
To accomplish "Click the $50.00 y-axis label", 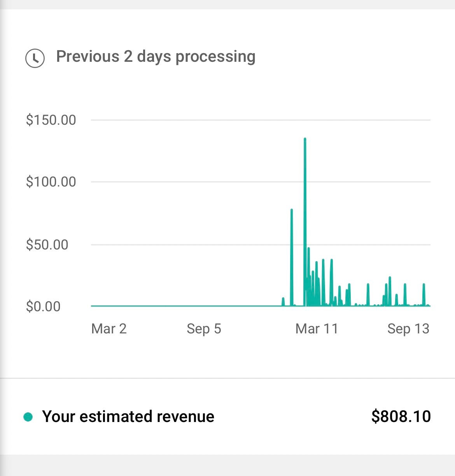I will 47,244.
